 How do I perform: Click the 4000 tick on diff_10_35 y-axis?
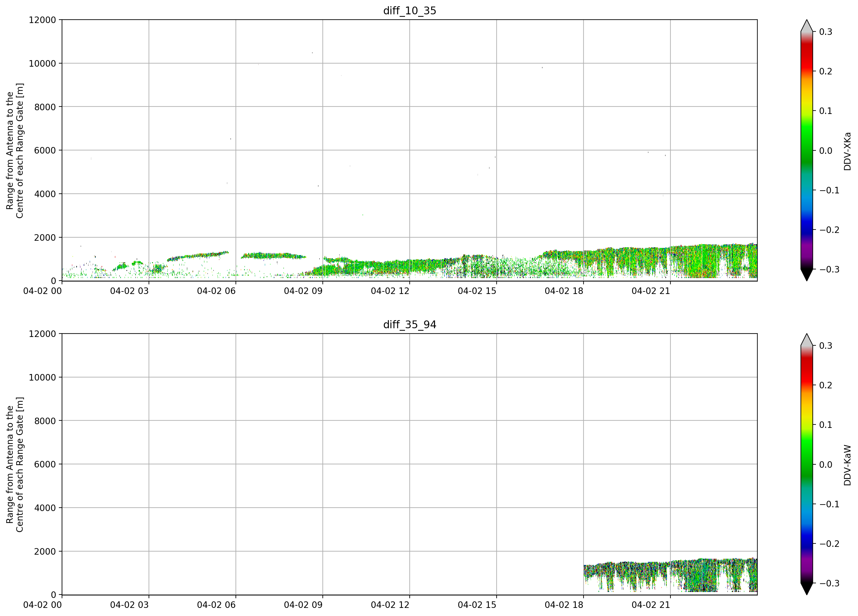pos(45,194)
